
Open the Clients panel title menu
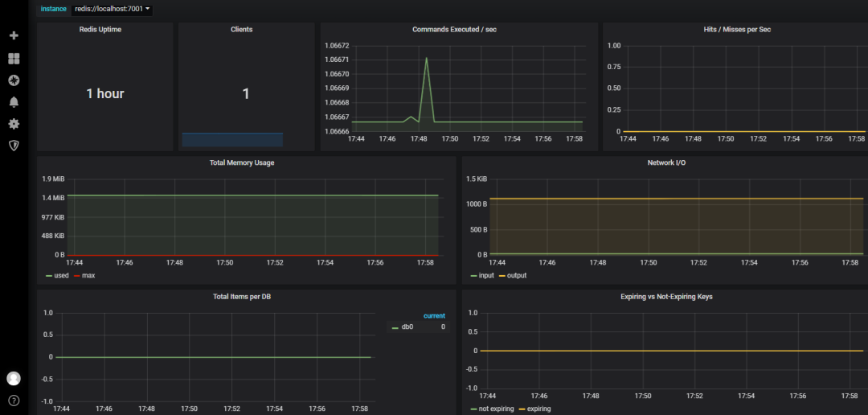[241, 30]
